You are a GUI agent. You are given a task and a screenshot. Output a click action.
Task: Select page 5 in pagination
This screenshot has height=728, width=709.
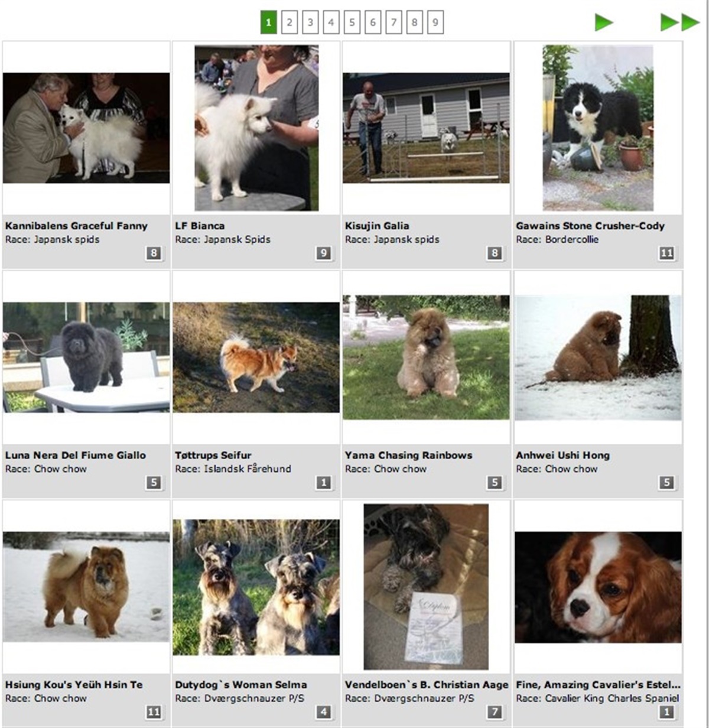(352, 22)
